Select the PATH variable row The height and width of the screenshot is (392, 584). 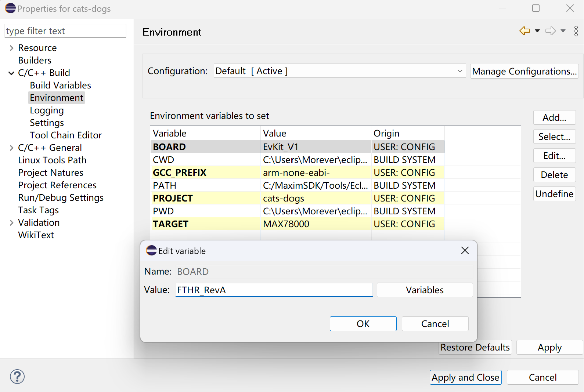[x=298, y=185]
